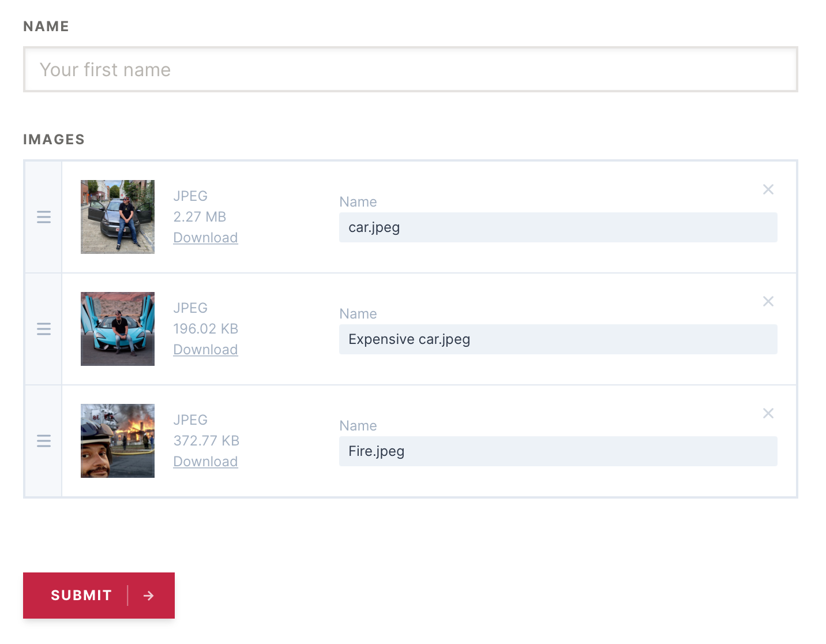Select the name field containing Fire.jpeg

pyautogui.click(x=557, y=451)
